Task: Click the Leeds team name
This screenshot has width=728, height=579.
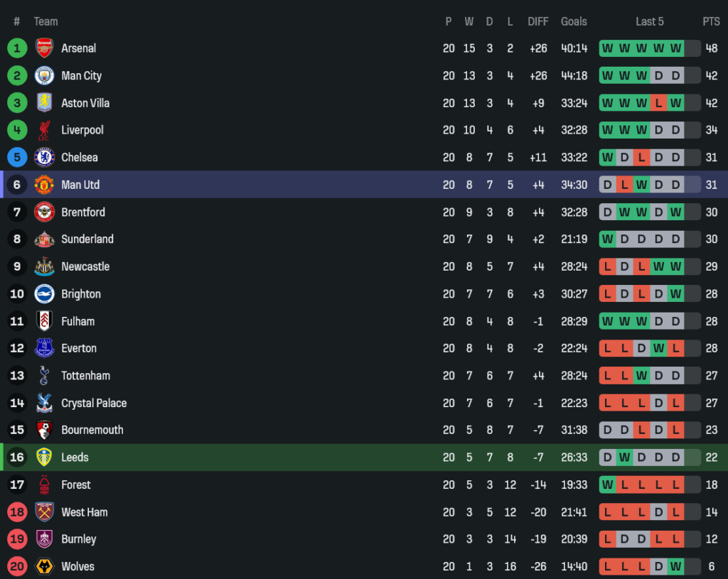Action: point(75,458)
